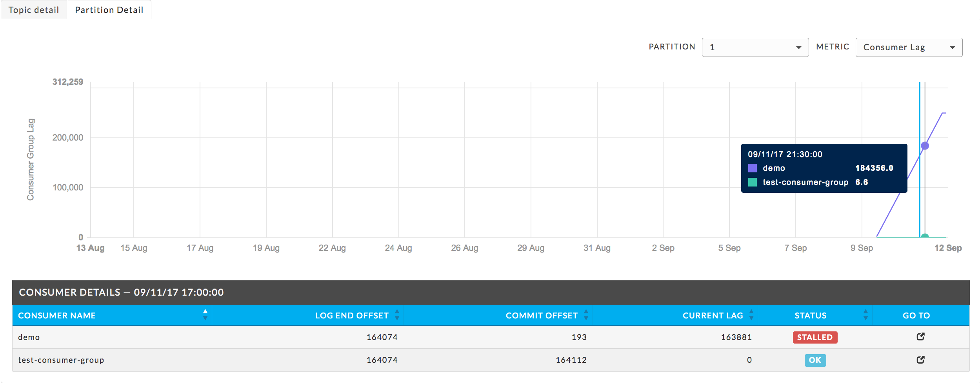This screenshot has width=980, height=384.
Task: Sort by Consumer Name column arrows
Action: coord(205,315)
